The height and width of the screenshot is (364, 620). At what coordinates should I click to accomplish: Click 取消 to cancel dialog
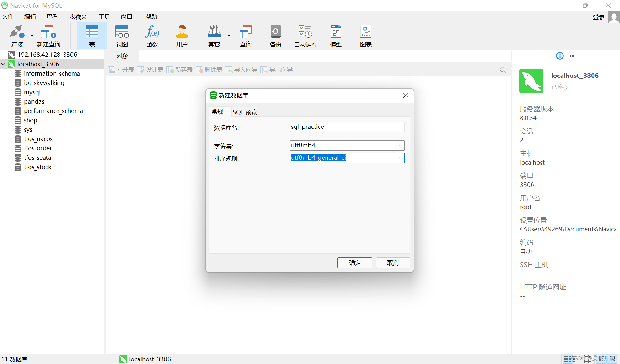(392, 262)
